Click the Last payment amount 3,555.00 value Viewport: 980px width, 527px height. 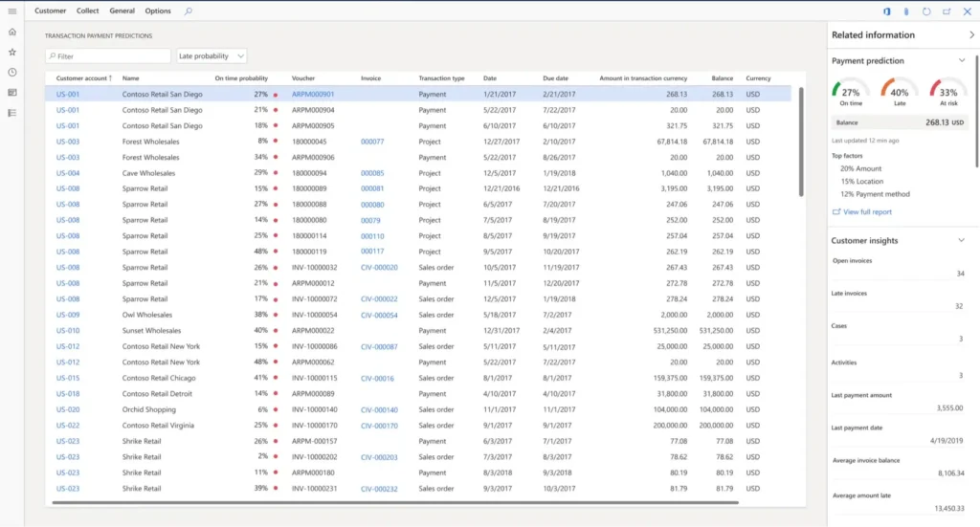tap(949, 408)
